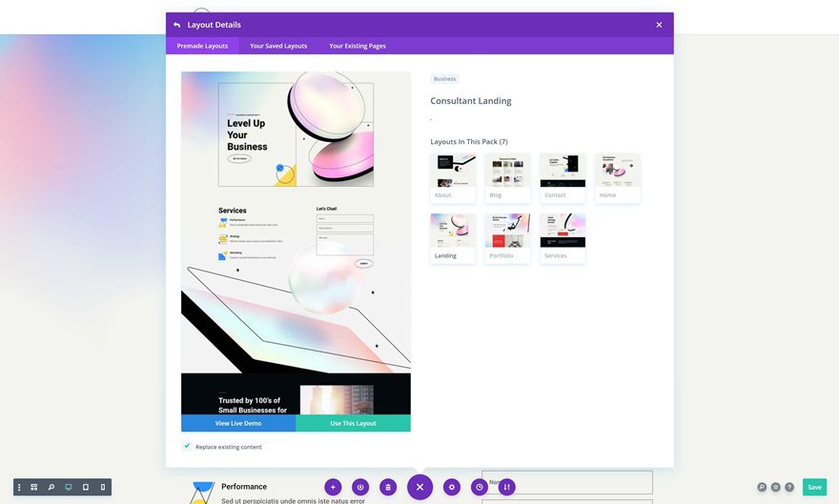Select the phone view icon
The width and height of the screenshot is (839, 504).
coord(103,488)
